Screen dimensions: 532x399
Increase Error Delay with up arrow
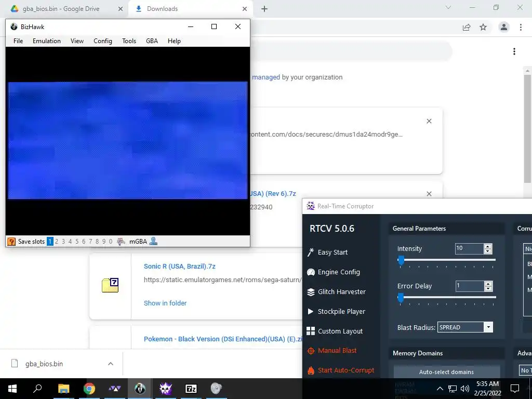[488, 284]
